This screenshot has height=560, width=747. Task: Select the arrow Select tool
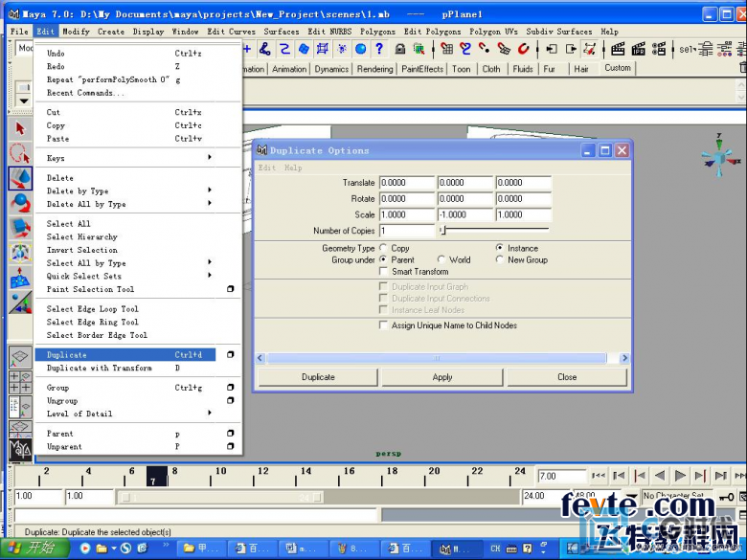pyautogui.click(x=20, y=128)
